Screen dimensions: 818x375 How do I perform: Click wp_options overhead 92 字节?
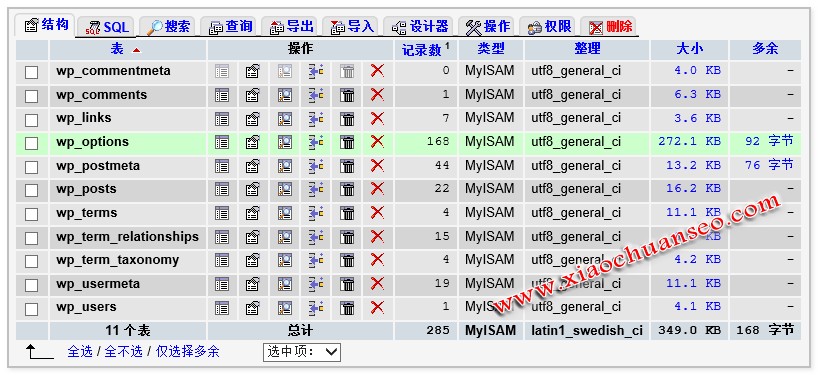[769, 141]
